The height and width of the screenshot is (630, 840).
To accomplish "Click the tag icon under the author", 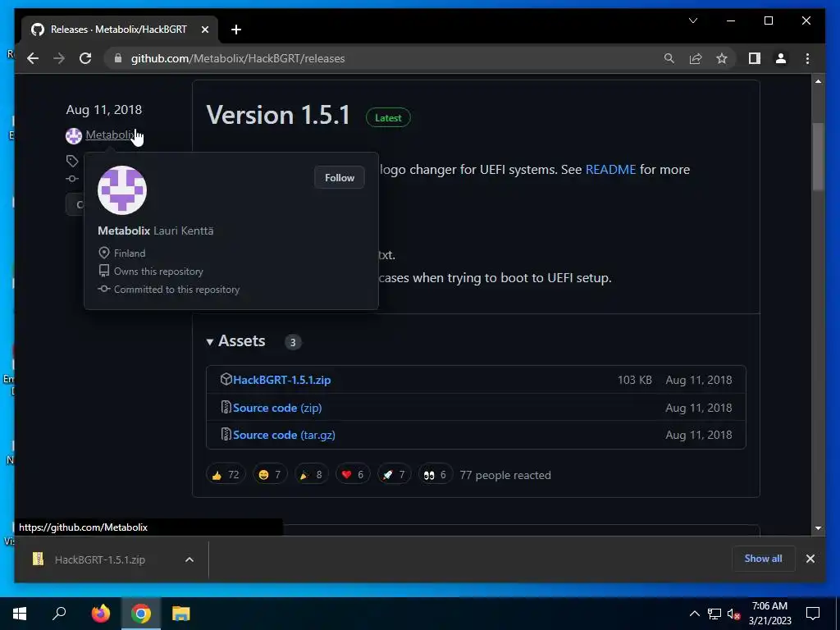I will tap(72, 161).
